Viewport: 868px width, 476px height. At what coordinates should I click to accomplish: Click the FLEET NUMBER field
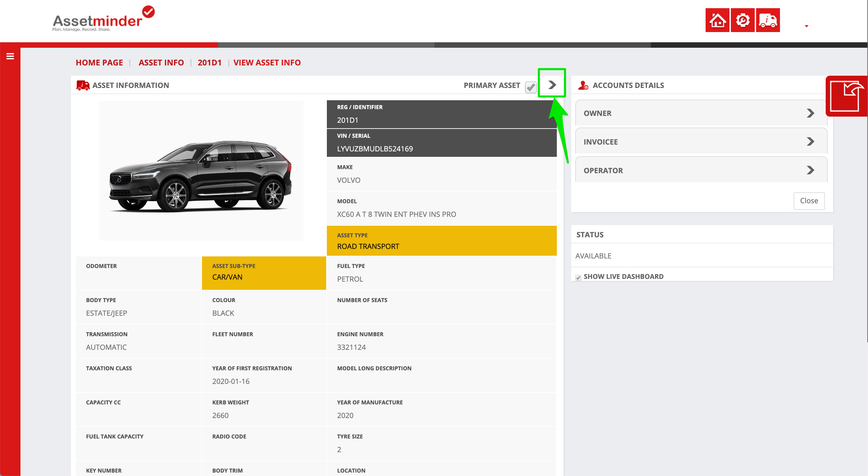coord(264,341)
